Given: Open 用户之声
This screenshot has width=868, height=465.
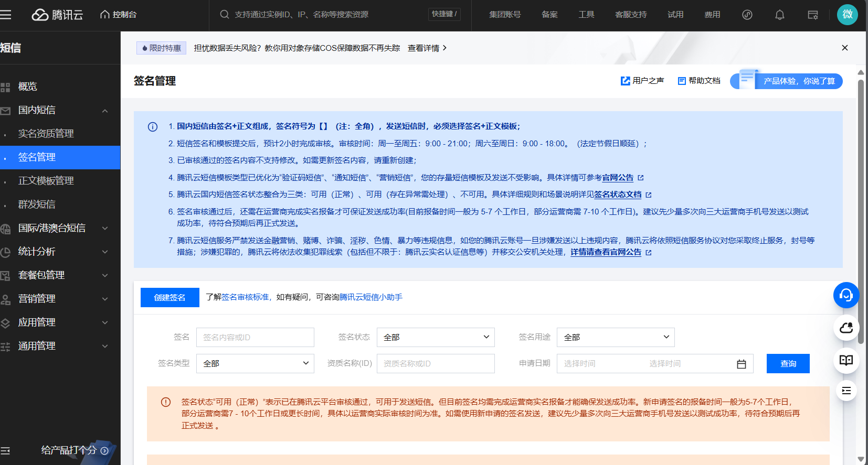Looking at the screenshot, I should coord(642,81).
